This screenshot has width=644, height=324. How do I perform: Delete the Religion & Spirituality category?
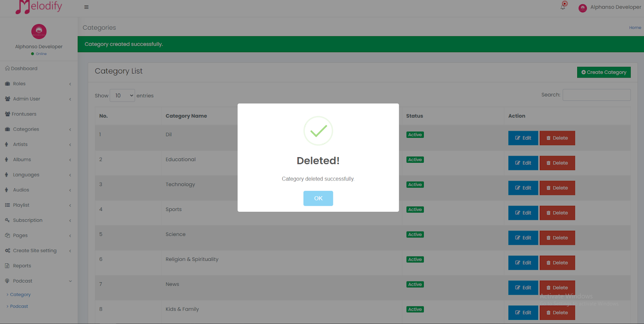click(x=557, y=262)
